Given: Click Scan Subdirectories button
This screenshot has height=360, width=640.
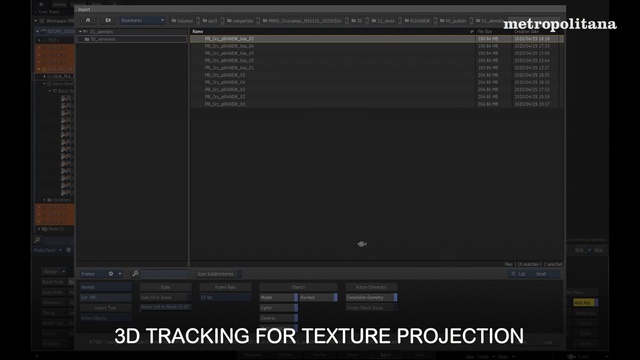Looking at the screenshot, I should [216, 274].
